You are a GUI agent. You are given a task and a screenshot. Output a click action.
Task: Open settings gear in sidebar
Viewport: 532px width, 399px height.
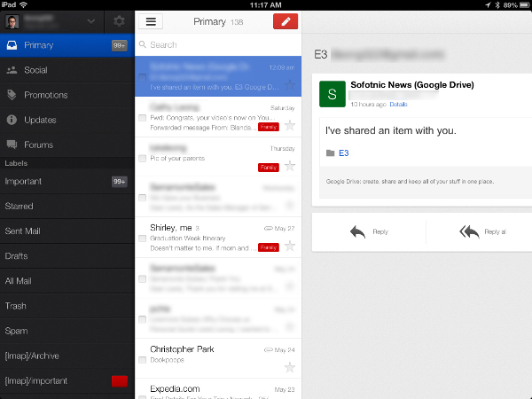click(x=119, y=21)
